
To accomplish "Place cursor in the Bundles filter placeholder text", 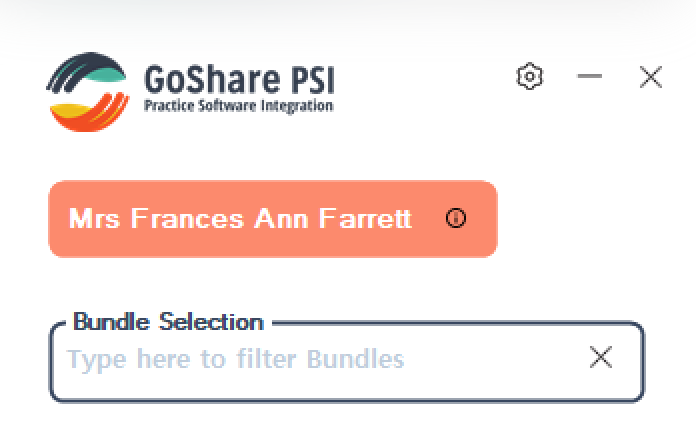I will (x=236, y=359).
